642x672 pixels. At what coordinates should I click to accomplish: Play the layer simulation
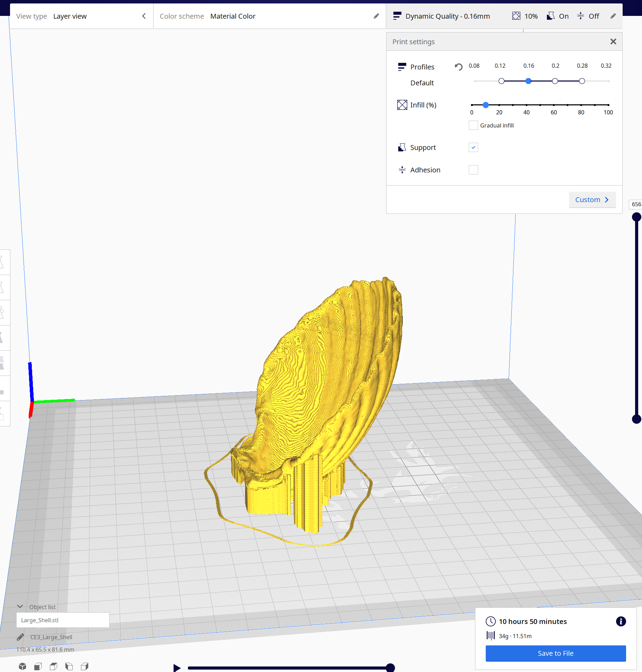177,668
